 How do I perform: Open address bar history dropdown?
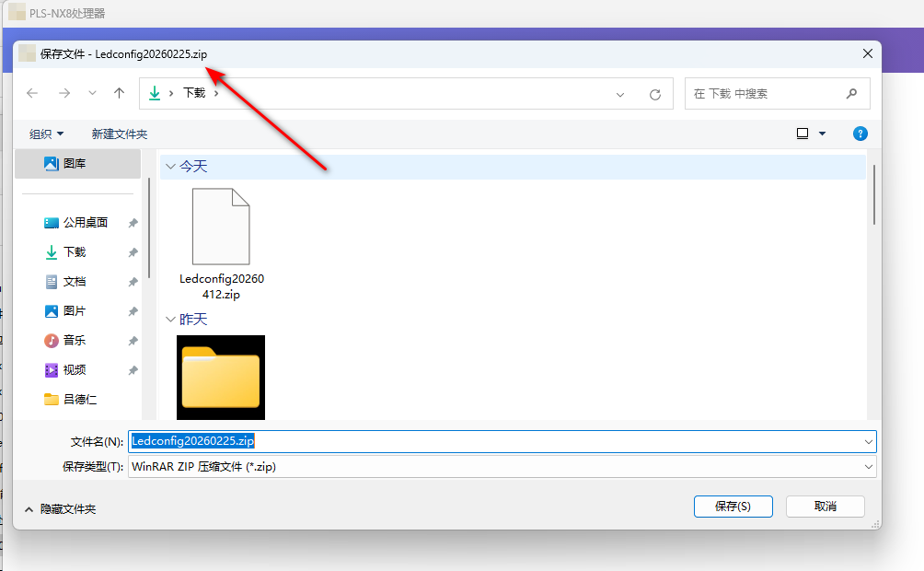[x=620, y=94]
